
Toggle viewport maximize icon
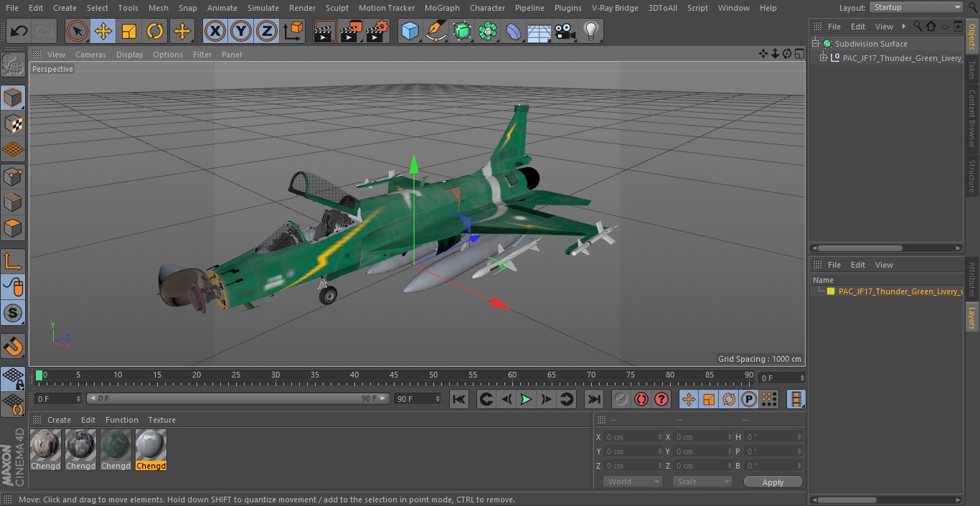(x=798, y=54)
